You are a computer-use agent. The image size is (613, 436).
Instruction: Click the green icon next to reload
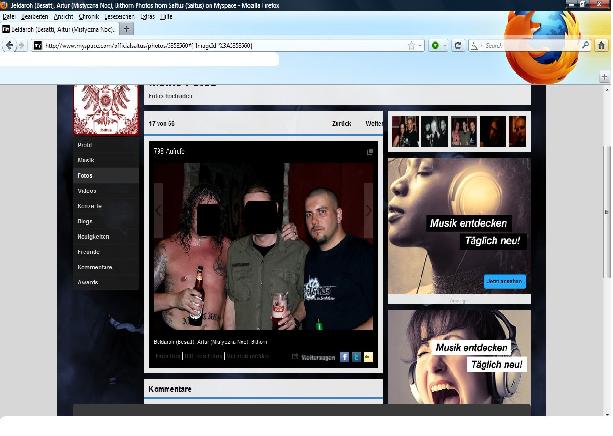click(435, 46)
